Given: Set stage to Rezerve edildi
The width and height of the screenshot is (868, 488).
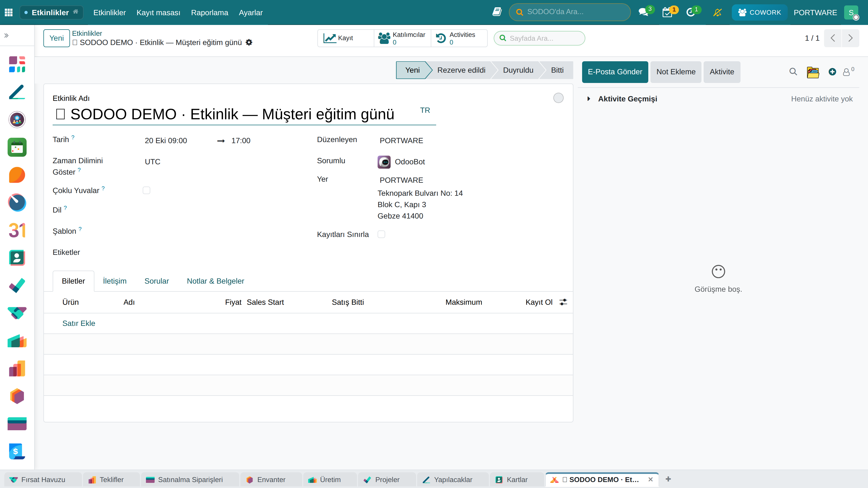Looking at the screenshot, I should coord(461,70).
